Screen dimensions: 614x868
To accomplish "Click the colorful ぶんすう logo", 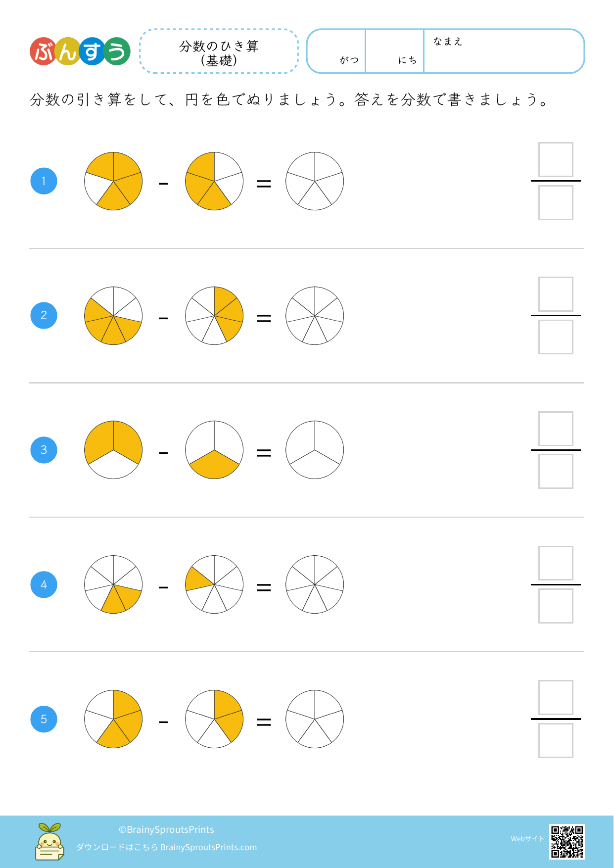I will 80,51.
